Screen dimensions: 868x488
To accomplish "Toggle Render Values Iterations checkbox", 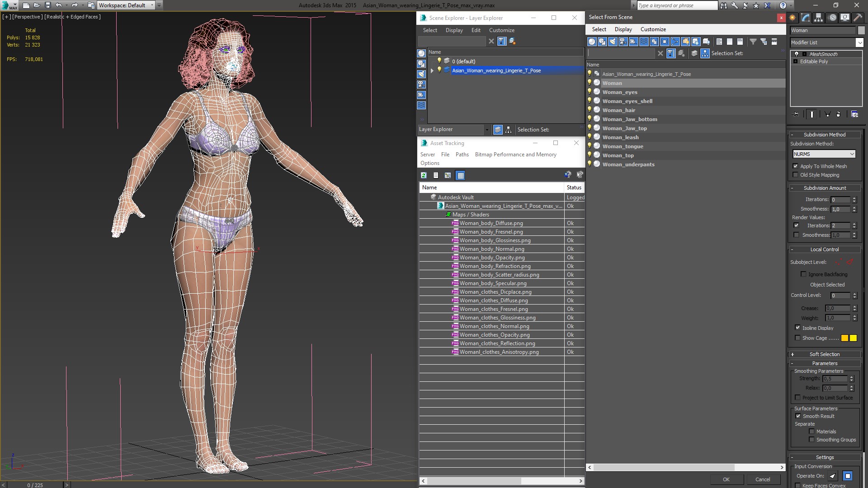I will 796,225.
